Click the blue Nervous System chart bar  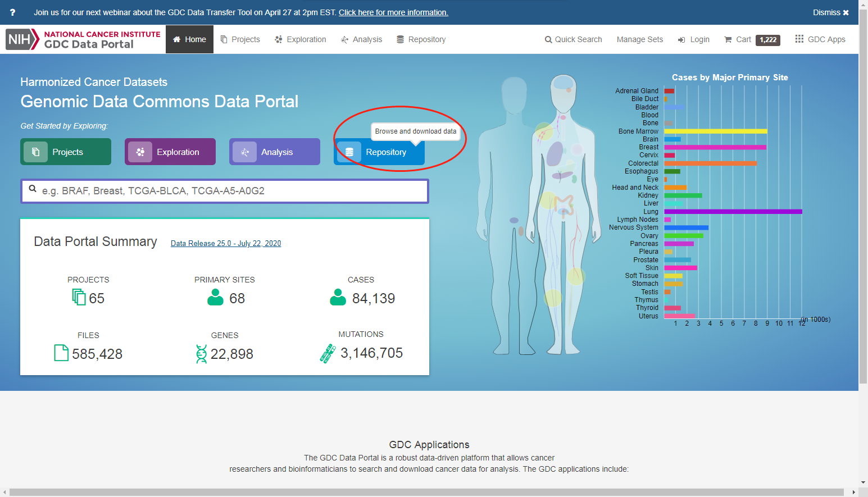[x=686, y=227]
